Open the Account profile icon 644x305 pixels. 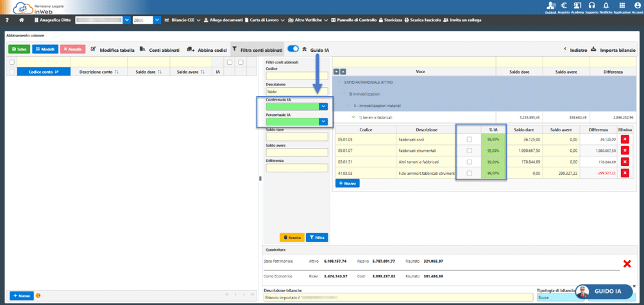coord(636,6)
